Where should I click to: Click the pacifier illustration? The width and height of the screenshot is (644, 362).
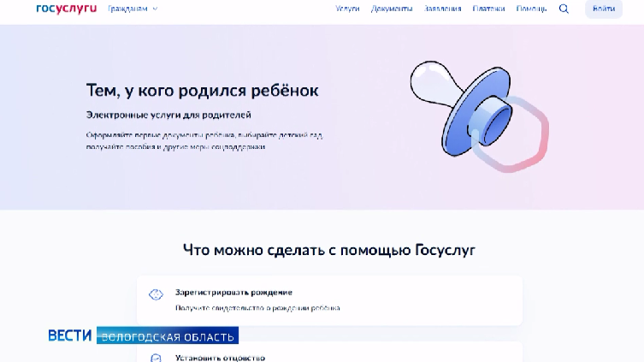[479, 116]
